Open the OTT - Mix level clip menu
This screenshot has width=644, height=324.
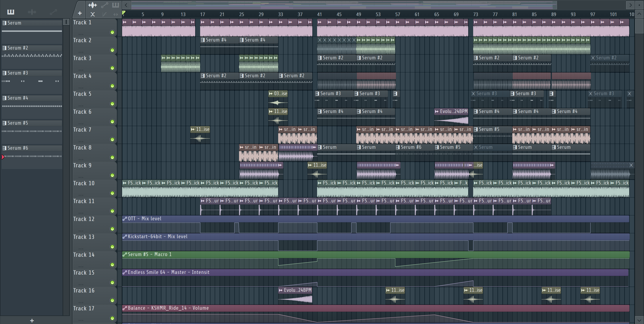[x=125, y=219]
